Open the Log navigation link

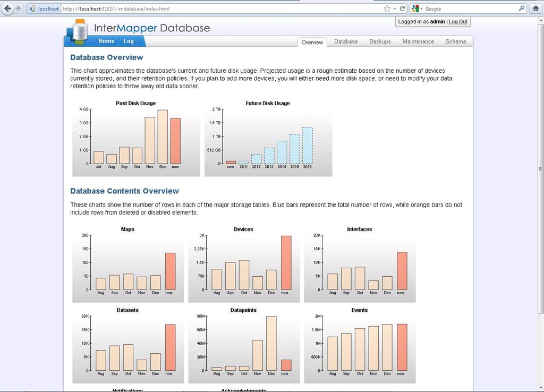pyautogui.click(x=129, y=41)
